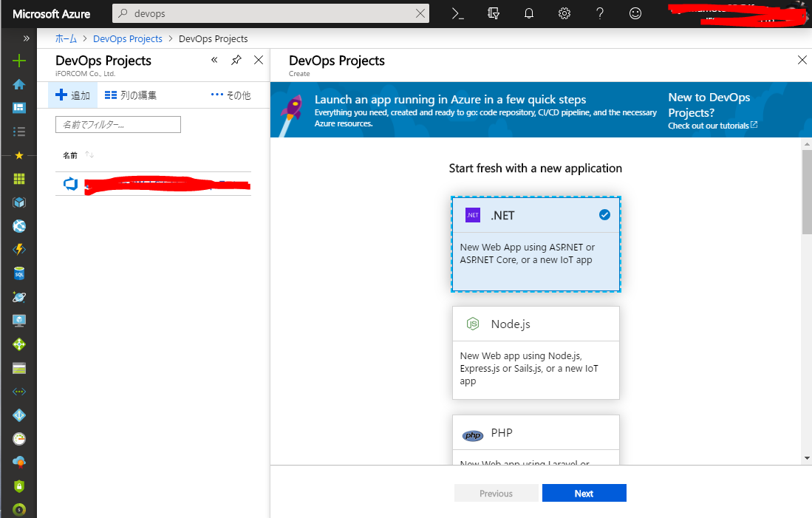Open App Services globe icon in sidebar
Viewport: 812px width, 518px height.
point(19,226)
